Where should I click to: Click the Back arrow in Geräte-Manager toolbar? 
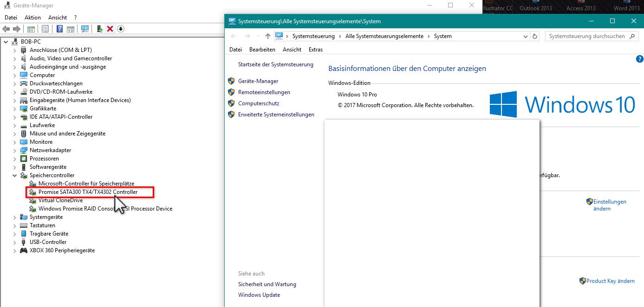coord(6,29)
